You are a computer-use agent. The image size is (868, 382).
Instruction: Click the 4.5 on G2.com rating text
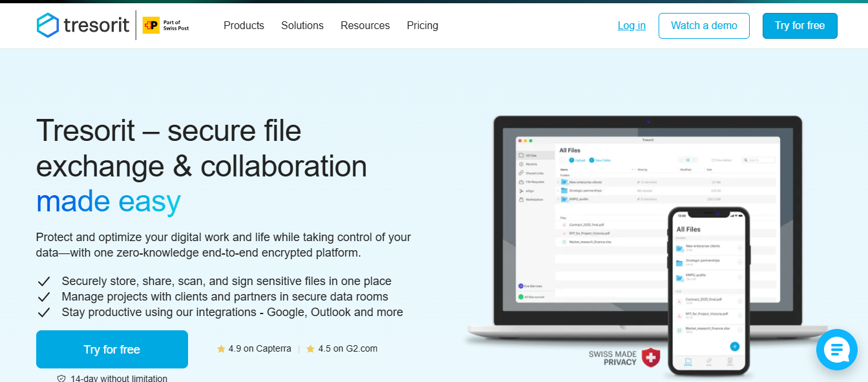[x=348, y=349]
